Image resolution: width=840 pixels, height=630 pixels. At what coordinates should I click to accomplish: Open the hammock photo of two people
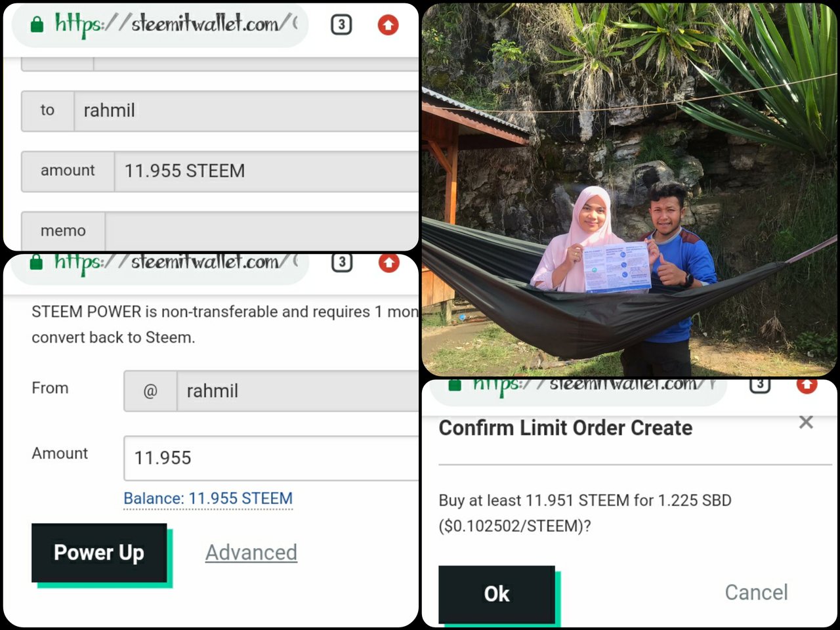pyautogui.click(x=629, y=190)
